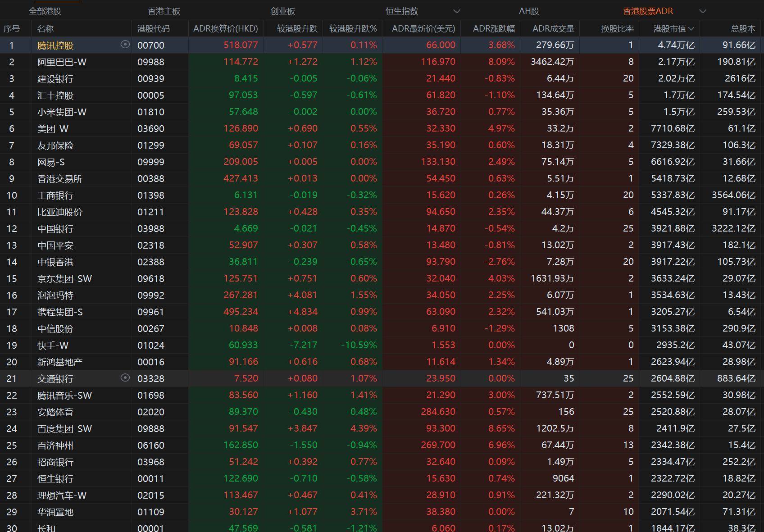Select the 创业板 tab
The height and width of the screenshot is (532, 764).
point(283,11)
